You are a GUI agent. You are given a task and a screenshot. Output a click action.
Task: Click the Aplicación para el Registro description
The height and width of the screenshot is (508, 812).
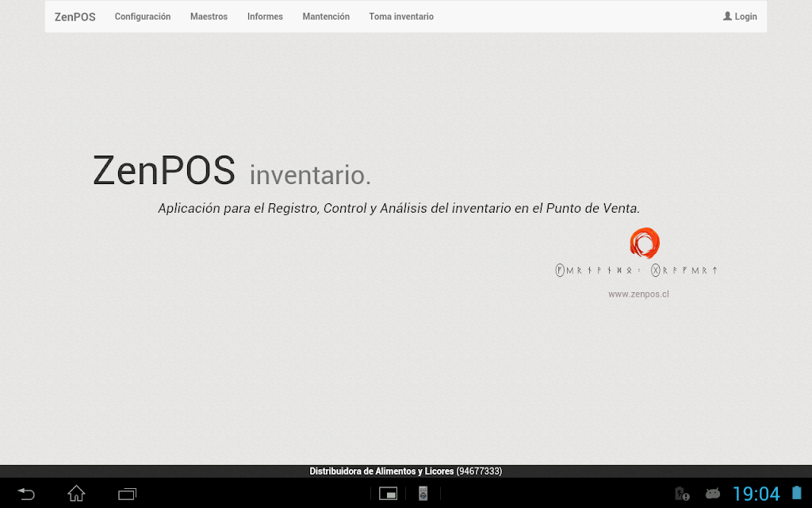(399, 209)
